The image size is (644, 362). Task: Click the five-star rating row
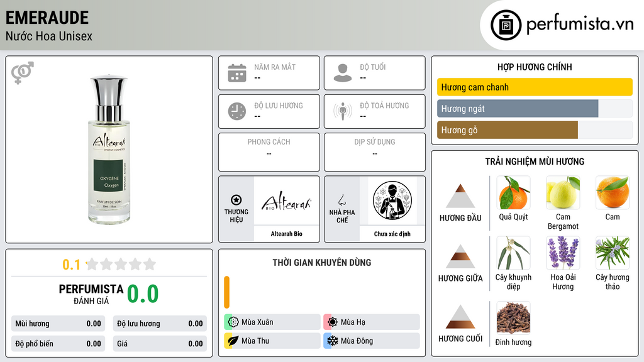(x=121, y=264)
